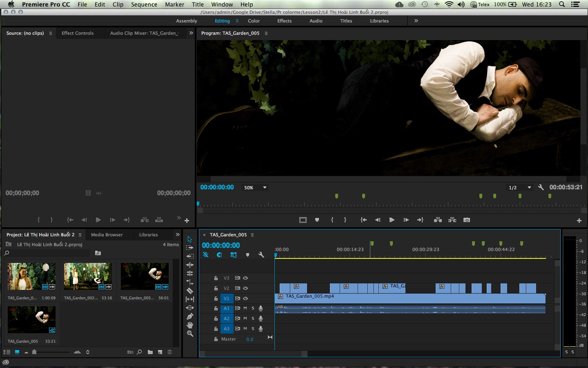Play the sequence in Program monitor
This screenshot has width=588, height=368.
[392, 220]
